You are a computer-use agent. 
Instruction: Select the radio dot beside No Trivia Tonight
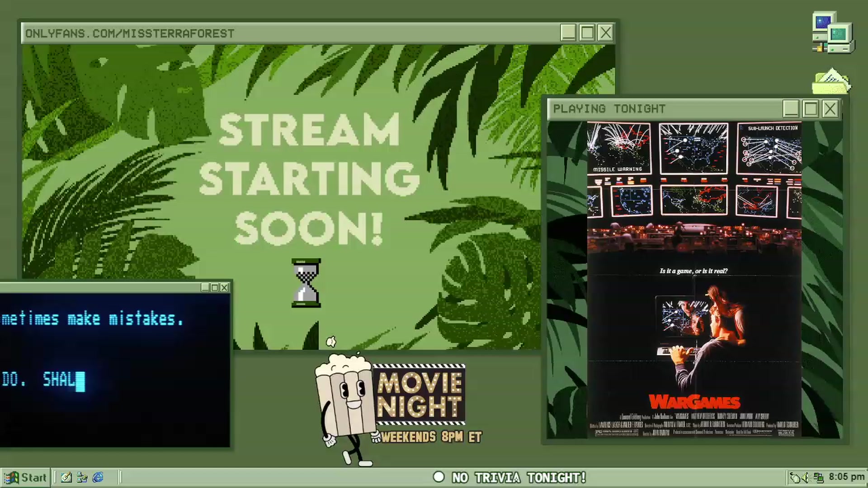[439, 477]
